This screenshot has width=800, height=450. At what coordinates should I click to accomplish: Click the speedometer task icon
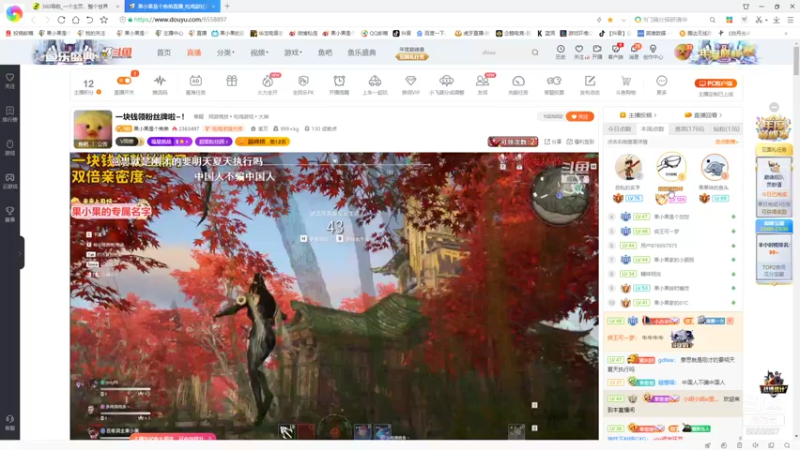click(x=518, y=81)
